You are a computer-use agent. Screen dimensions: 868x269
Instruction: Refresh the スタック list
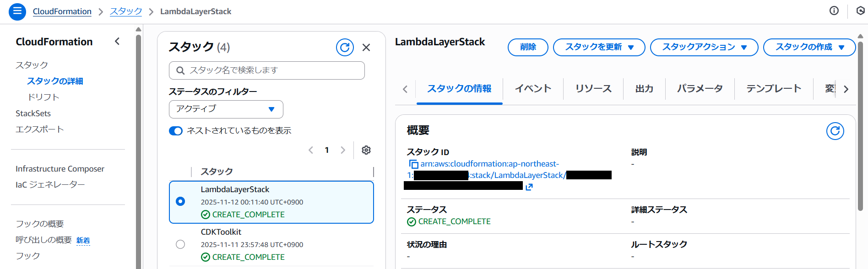pyautogui.click(x=345, y=47)
